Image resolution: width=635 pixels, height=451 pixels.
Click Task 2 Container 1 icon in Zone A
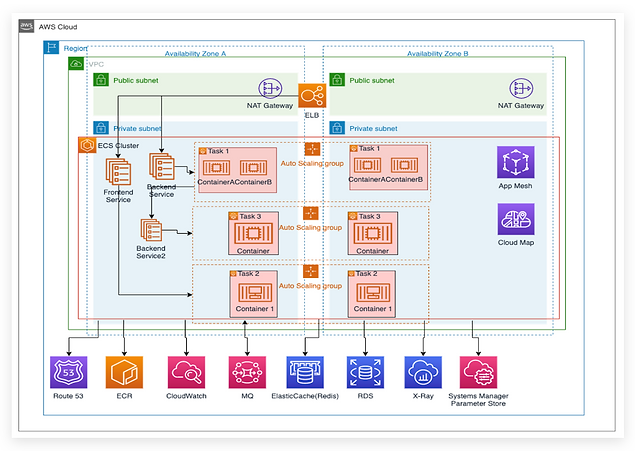255,293
